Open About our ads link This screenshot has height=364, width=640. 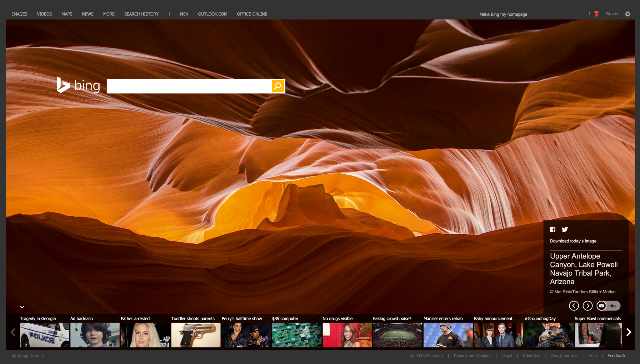point(564,356)
